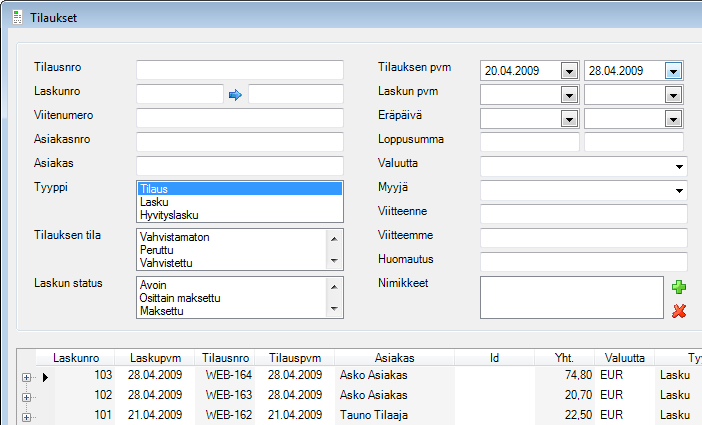Sort by Yht. column header
This screenshot has width=702, height=425.
coord(564,358)
